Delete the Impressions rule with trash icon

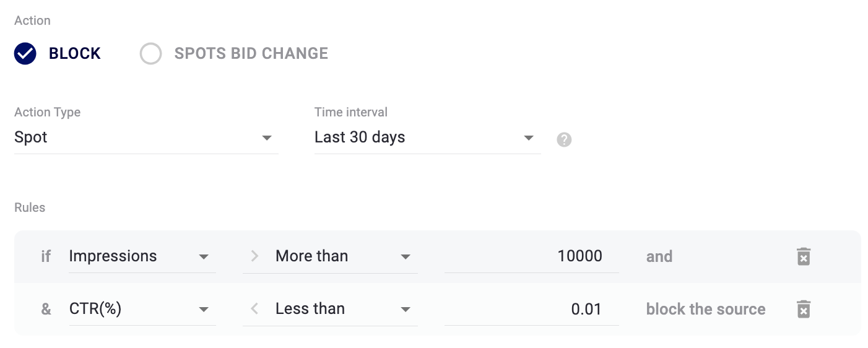click(803, 256)
